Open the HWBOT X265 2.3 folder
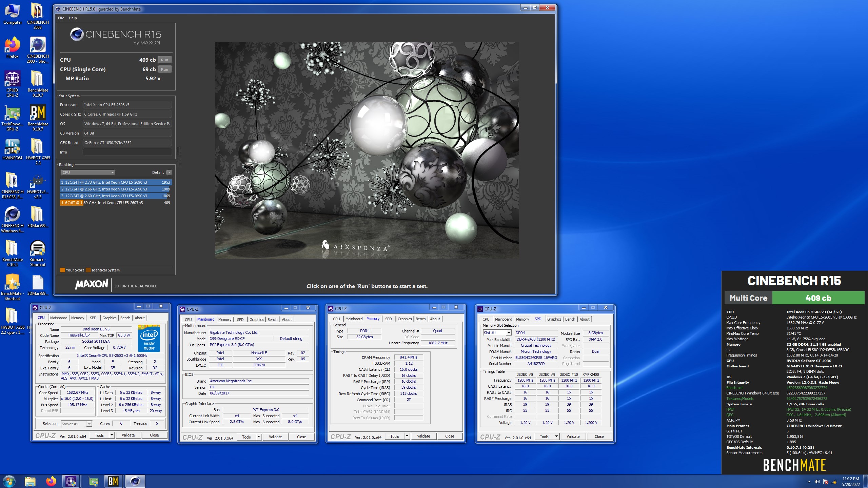Image resolution: width=868 pixels, height=488 pixels. (x=38, y=152)
